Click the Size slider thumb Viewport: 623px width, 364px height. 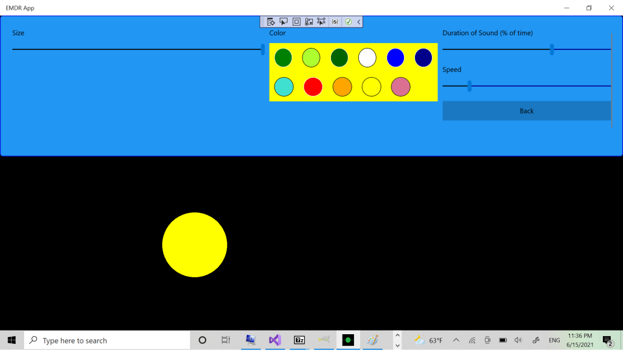(263, 49)
